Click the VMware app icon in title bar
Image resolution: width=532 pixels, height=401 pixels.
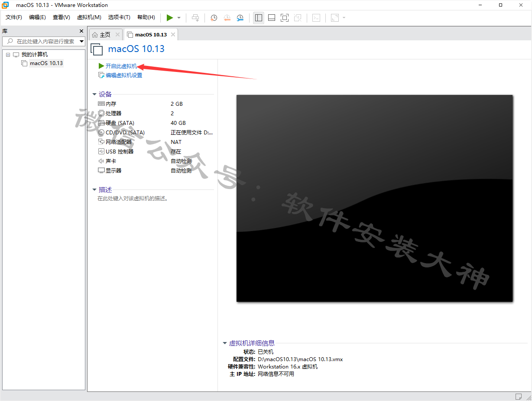[x=6, y=5]
